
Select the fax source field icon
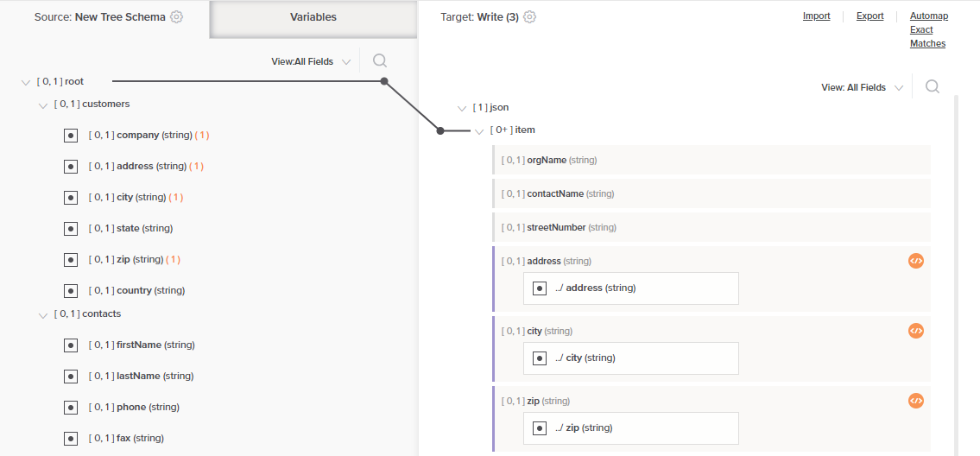tap(71, 439)
